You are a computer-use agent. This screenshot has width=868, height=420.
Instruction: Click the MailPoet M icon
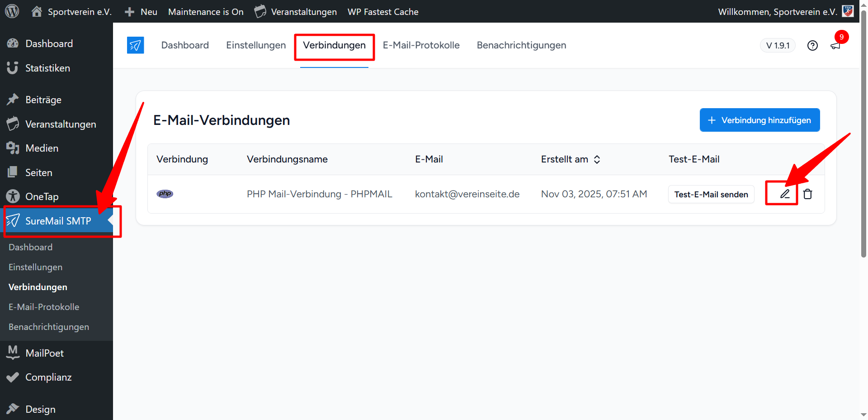13,353
